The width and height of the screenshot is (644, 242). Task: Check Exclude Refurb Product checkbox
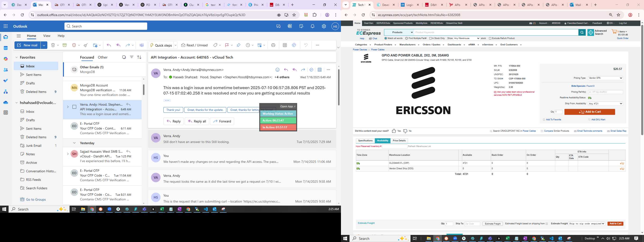tap(490, 39)
